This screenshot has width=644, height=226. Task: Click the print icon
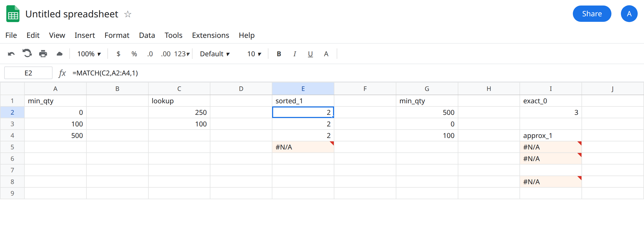[43, 54]
